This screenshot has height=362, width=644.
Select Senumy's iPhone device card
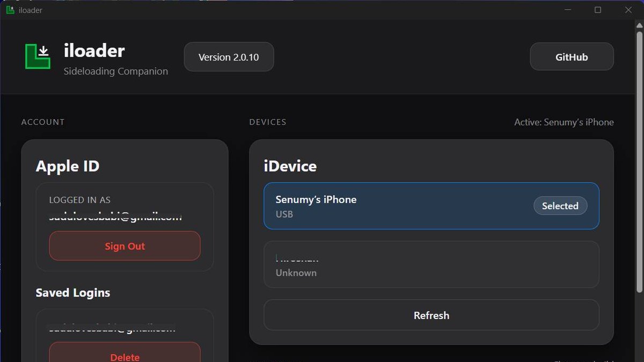pos(431,206)
